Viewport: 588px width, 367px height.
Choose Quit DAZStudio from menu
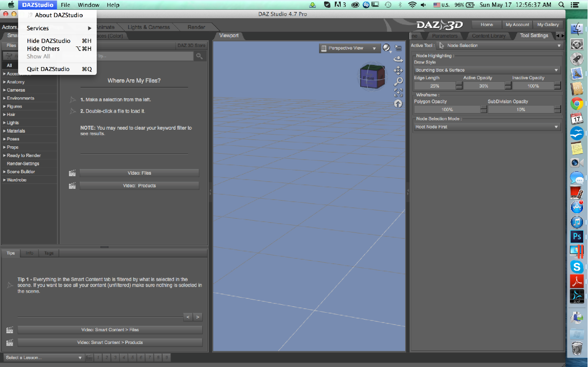coord(58,69)
